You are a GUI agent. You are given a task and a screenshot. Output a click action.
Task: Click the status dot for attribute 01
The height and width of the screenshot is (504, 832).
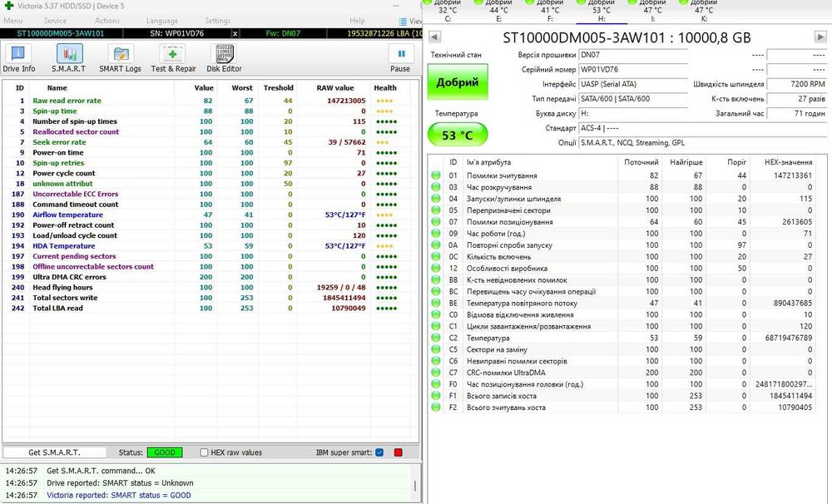click(x=436, y=175)
